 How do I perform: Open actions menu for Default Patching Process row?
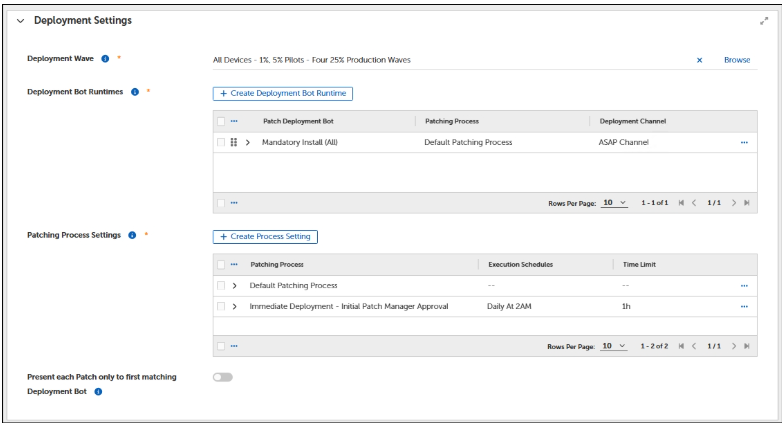click(743, 286)
